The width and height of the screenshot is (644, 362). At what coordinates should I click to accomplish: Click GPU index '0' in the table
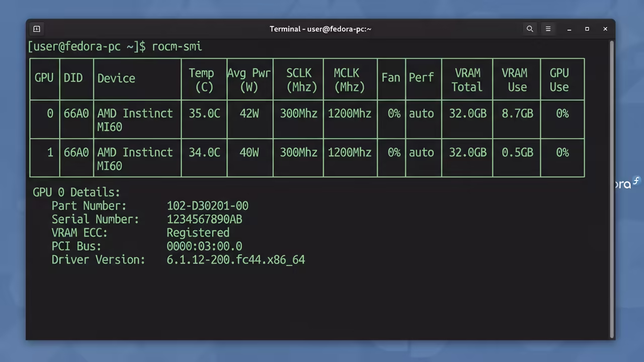point(50,114)
